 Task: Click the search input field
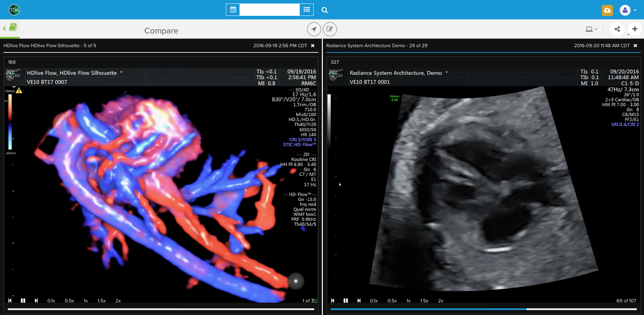point(269,10)
